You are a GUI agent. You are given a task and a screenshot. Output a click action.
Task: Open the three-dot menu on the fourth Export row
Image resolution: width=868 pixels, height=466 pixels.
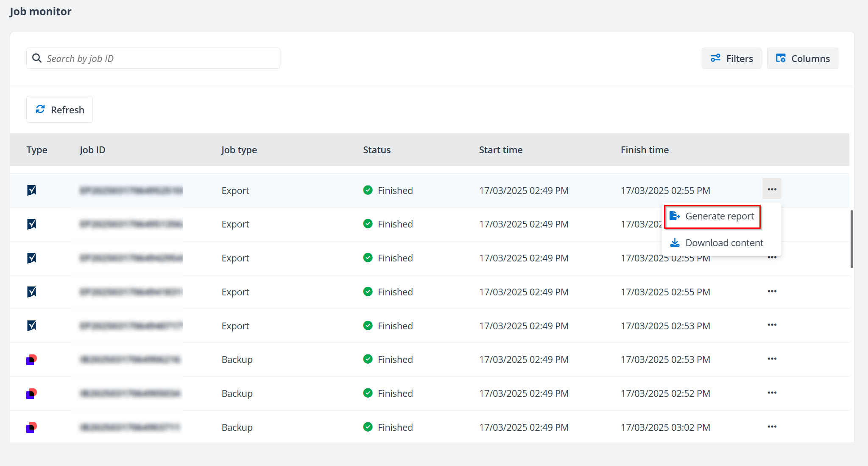click(x=772, y=291)
